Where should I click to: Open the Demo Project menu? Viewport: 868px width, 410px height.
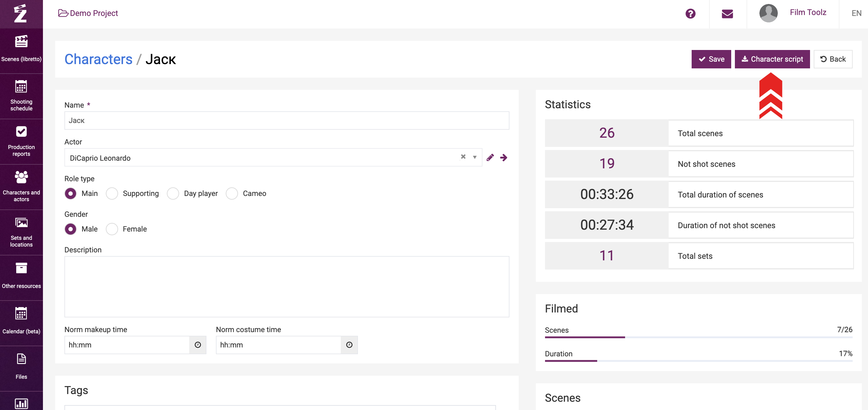[x=88, y=13]
